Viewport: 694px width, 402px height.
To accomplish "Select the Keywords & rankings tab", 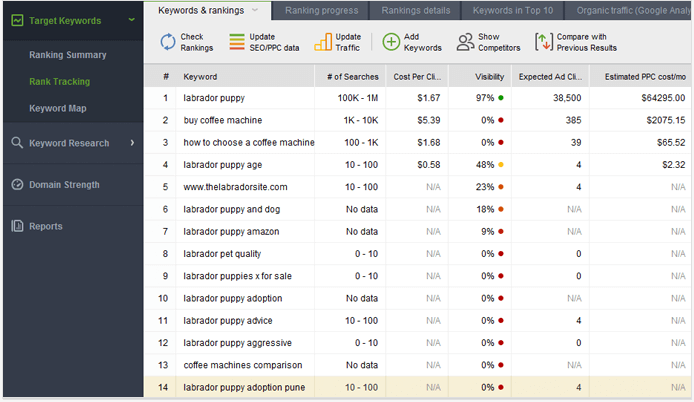I will pos(208,10).
